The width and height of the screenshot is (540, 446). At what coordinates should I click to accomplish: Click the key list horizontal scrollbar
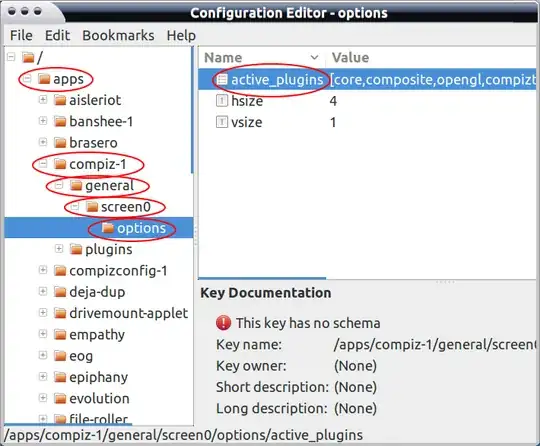[262, 278]
